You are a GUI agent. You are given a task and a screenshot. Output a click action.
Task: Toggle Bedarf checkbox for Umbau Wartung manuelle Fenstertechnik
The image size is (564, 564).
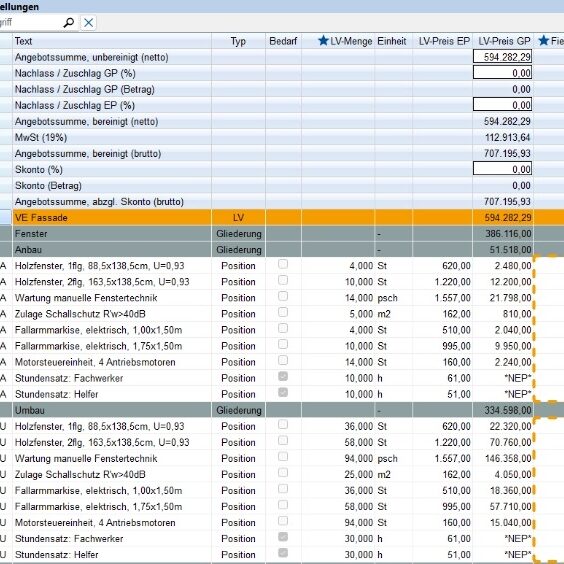283,457
